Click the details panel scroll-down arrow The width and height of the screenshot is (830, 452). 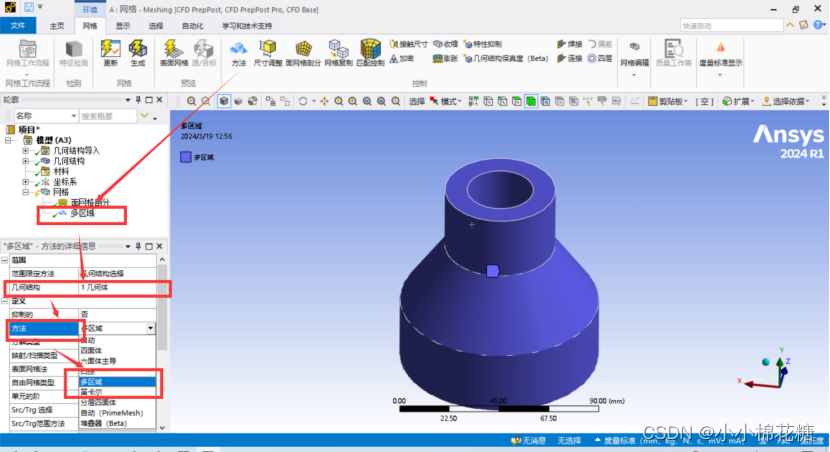click(162, 427)
